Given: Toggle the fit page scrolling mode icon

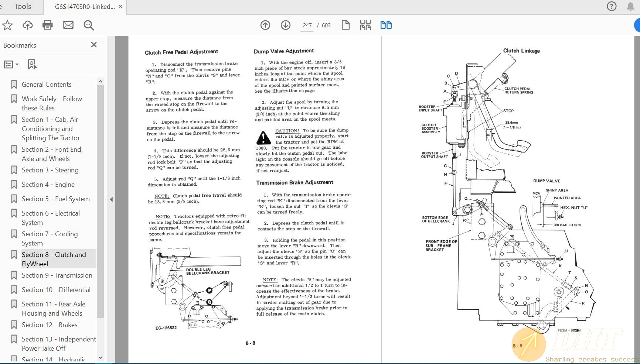Looking at the screenshot, I should [365, 25].
